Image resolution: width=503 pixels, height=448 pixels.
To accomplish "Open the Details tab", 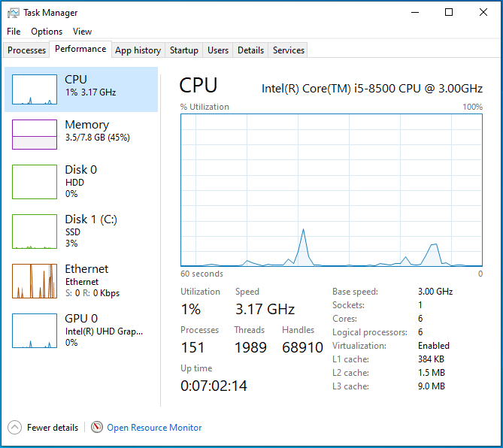I will click(250, 50).
